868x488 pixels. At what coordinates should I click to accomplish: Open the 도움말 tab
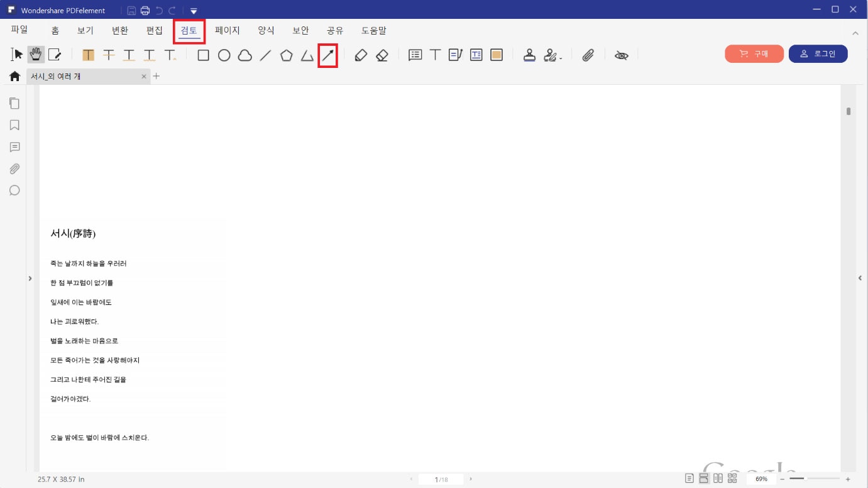374,30
